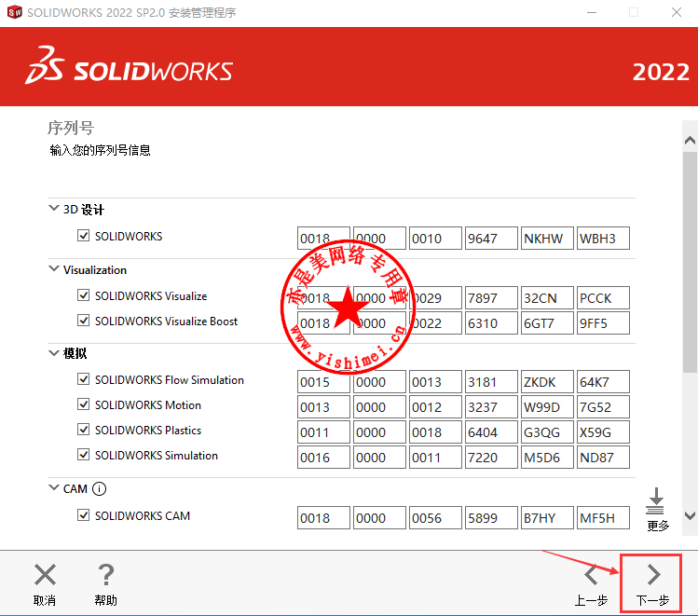Click scrollbar down arrow
The height and width of the screenshot is (616, 698).
click(690, 516)
